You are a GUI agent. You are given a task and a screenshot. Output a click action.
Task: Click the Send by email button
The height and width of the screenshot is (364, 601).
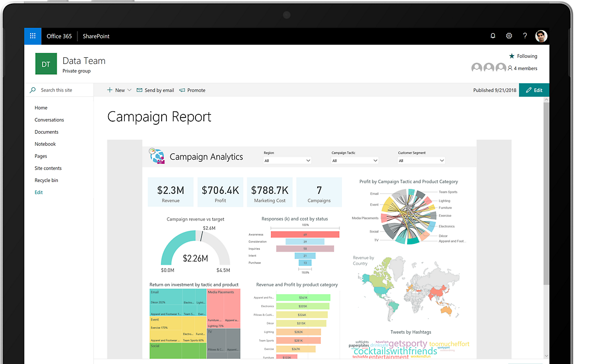[x=155, y=90]
